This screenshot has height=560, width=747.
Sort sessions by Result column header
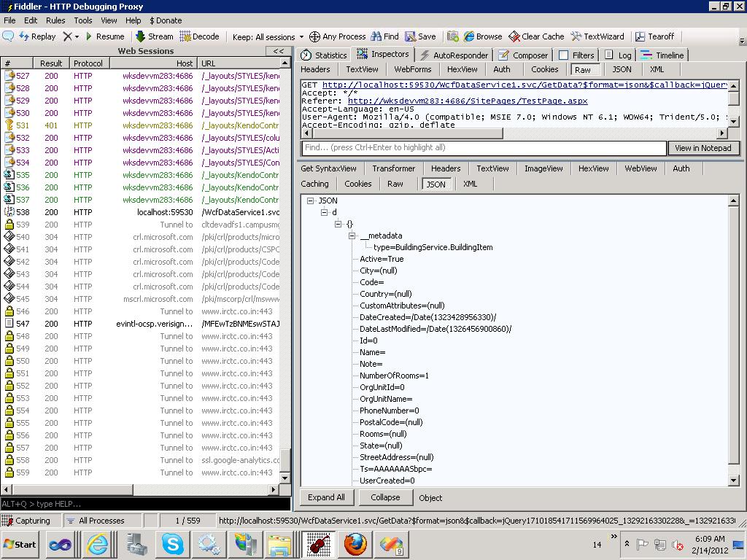(x=51, y=63)
